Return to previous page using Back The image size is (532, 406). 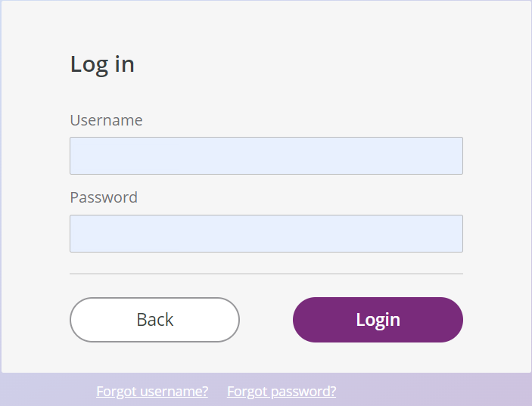tap(154, 320)
